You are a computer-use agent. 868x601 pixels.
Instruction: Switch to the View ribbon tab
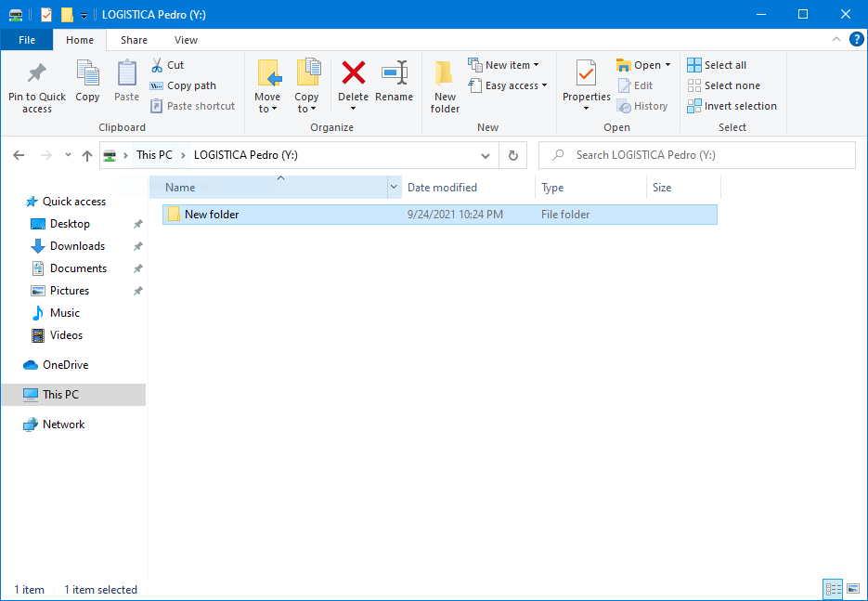(186, 40)
